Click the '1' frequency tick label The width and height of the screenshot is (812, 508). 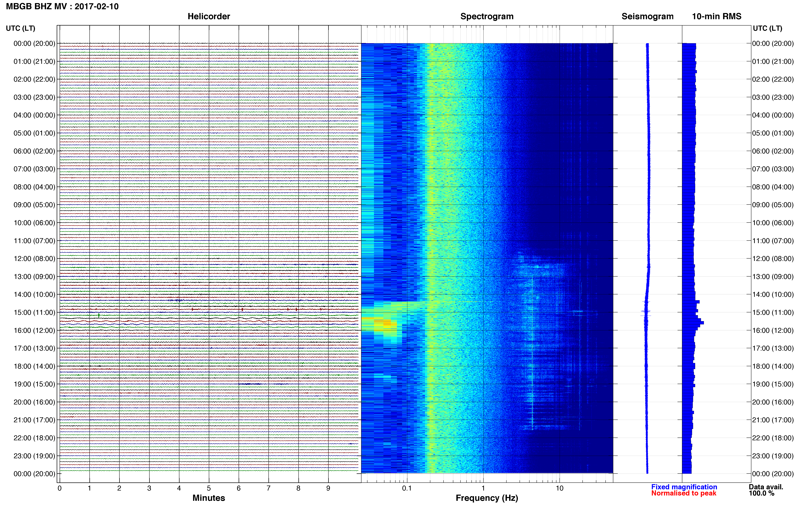tap(483, 488)
